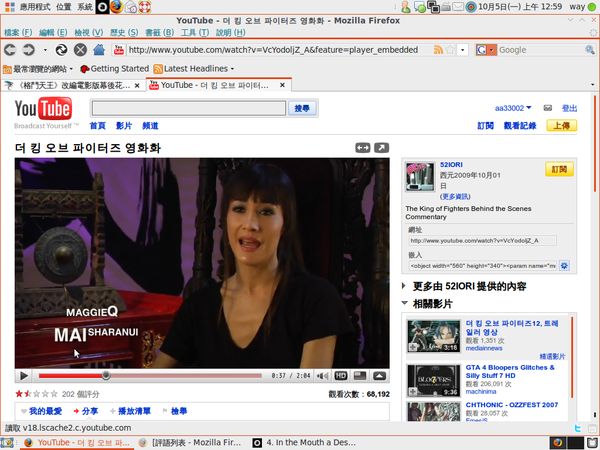Open the help lifesaver icon in the panel
The image size is (600, 450).
(145, 7)
